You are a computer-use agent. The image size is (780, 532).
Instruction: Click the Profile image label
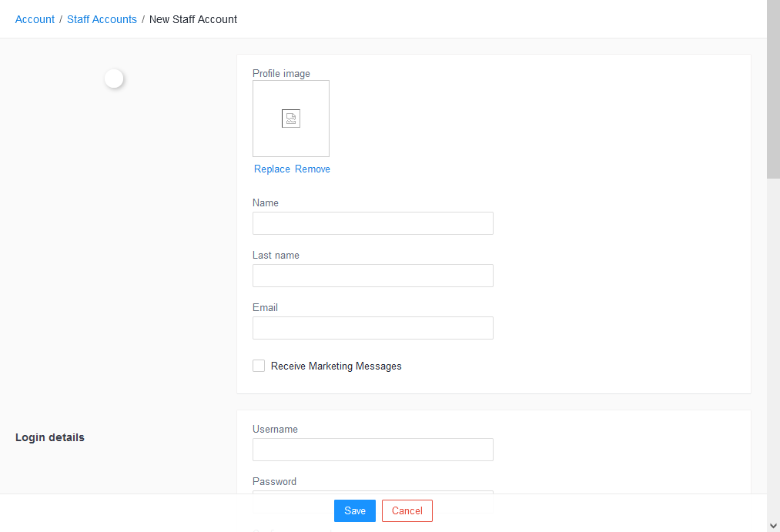pyautogui.click(x=281, y=74)
